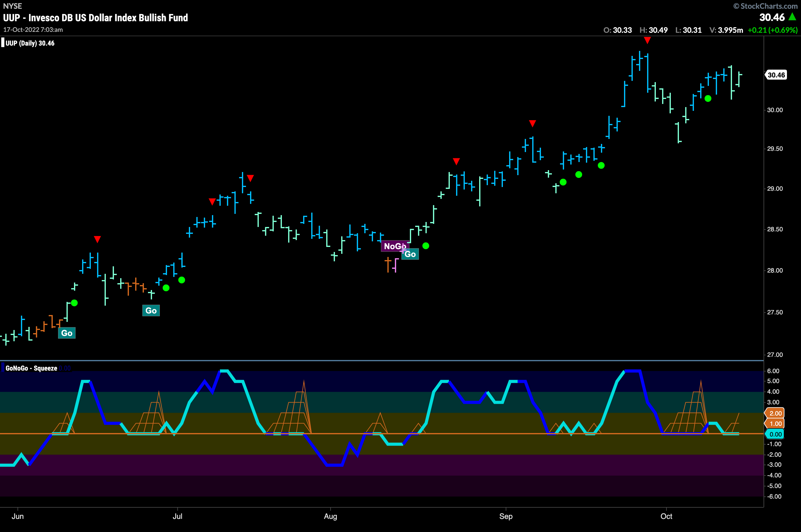The height and width of the screenshot is (532, 801).
Task: Click the higher of the two late-June green dots
Action: coord(182,280)
